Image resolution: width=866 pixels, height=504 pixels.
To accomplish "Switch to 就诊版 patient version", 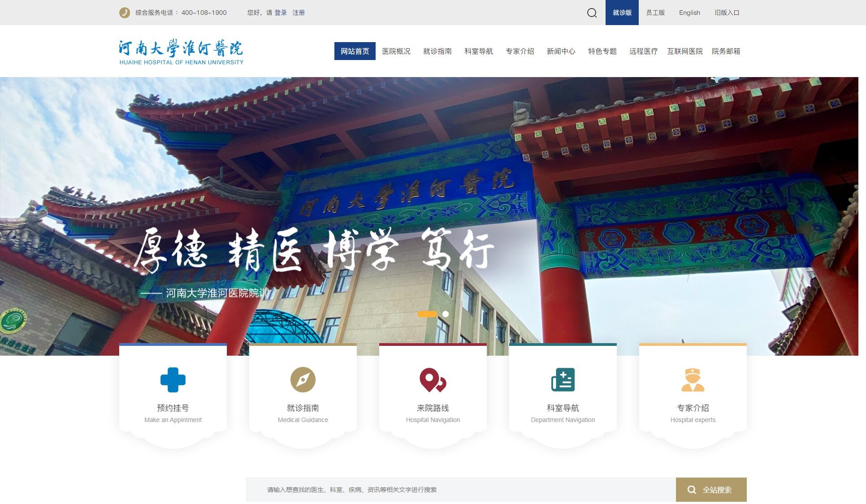I will tap(622, 13).
